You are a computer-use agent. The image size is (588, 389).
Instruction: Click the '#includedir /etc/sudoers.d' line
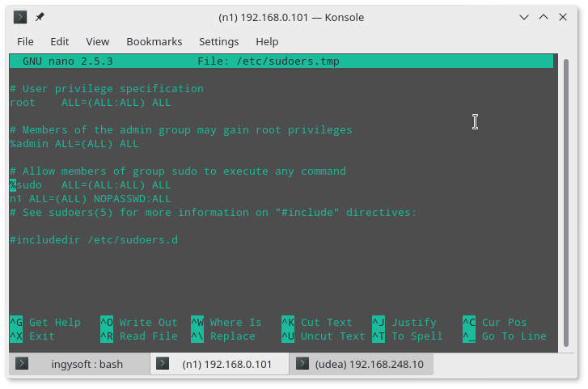(x=94, y=240)
